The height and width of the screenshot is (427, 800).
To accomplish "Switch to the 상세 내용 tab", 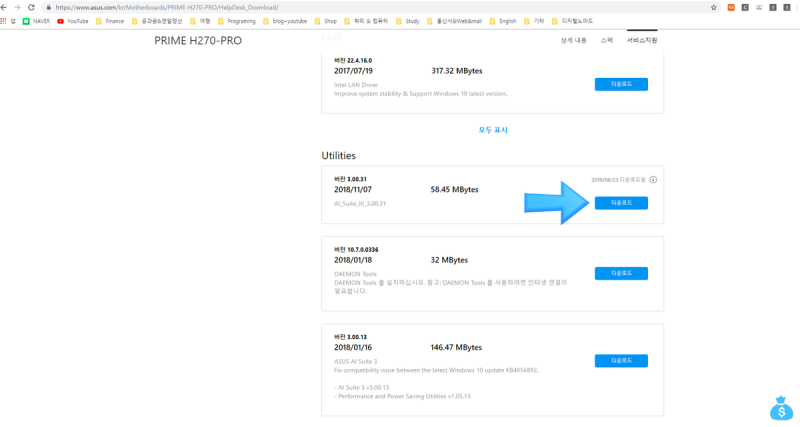I will pyautogui.click(x=573, y=40).
